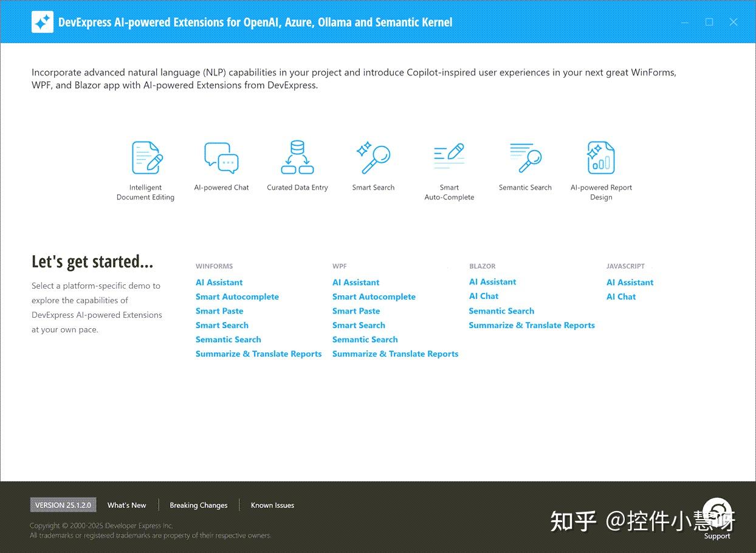Click the What's New link in the footer
The height and width of the screenshot is (553, 756).
pyautogui.click(x=126, y=505)
